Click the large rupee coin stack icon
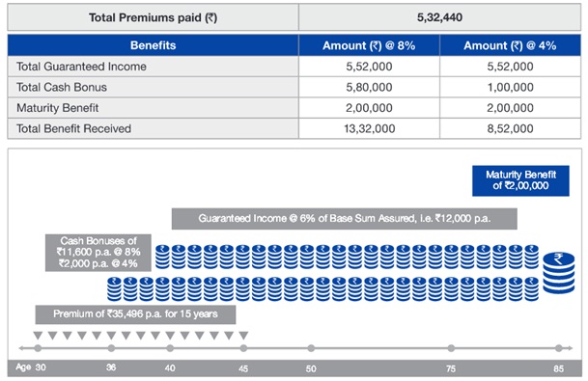Image resolution: width=588 pixels, height=381 pixels. coord(559,273)
